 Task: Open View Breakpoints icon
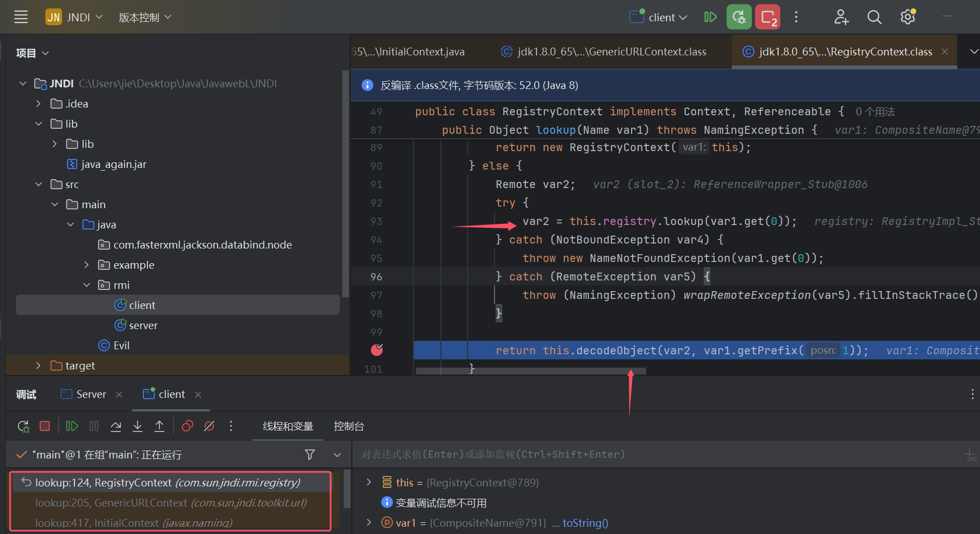click(x=187, y=427)
